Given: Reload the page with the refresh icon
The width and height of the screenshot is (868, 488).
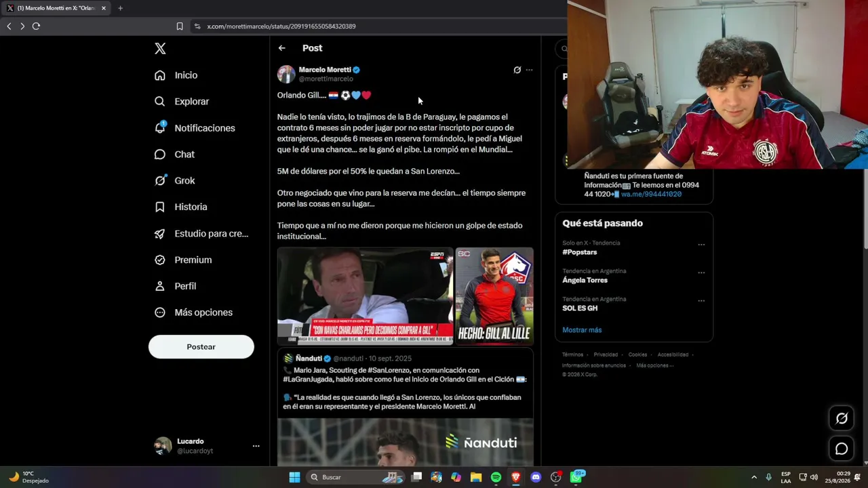Looking at the screenshot, I should coord(36,26).
